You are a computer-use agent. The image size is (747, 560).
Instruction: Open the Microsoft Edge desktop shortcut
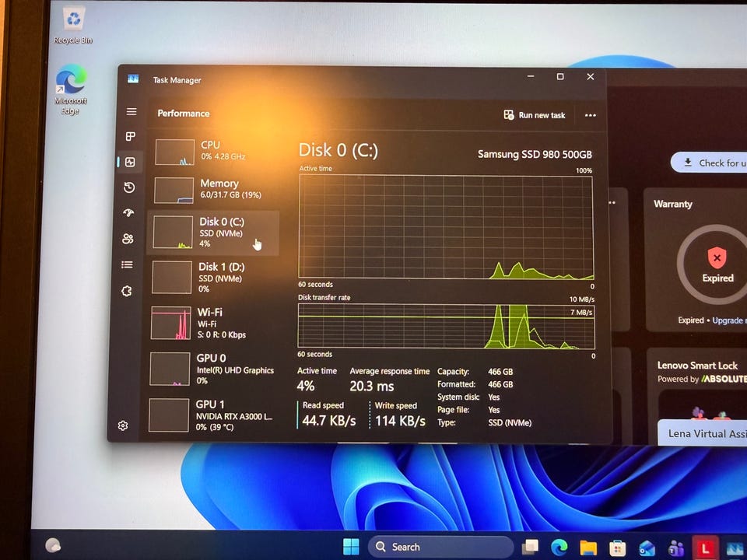[x=71, y=90]
